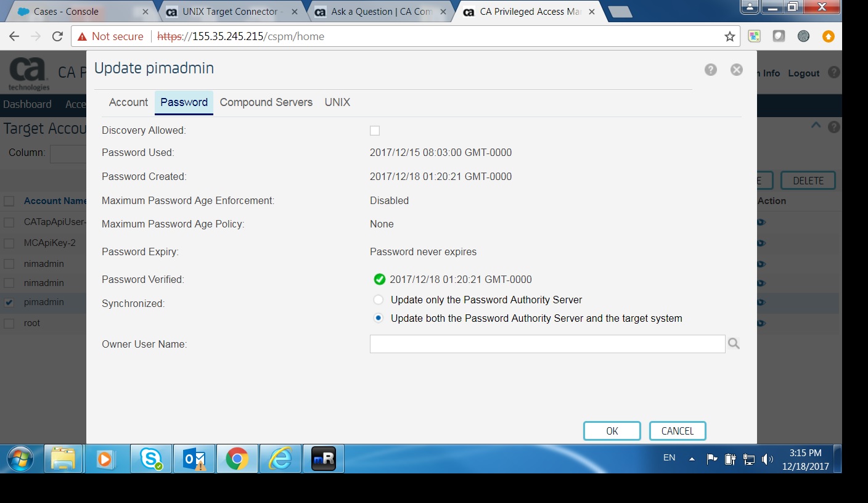This screenshot has height=503, width=868.
Task: Open File Explorer from taskbar
Action: [63, 459]
